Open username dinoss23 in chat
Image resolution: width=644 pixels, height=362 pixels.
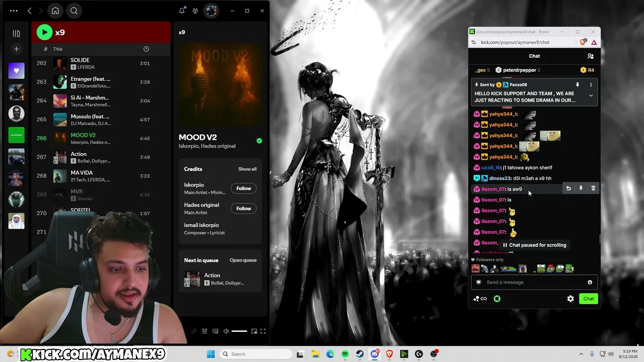coord(500,178)
